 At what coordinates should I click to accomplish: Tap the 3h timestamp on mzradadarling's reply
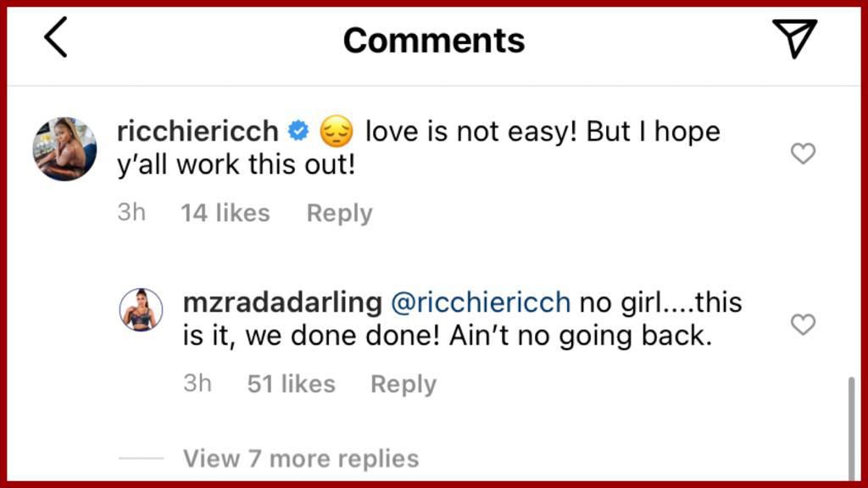(x=197, y=383)
